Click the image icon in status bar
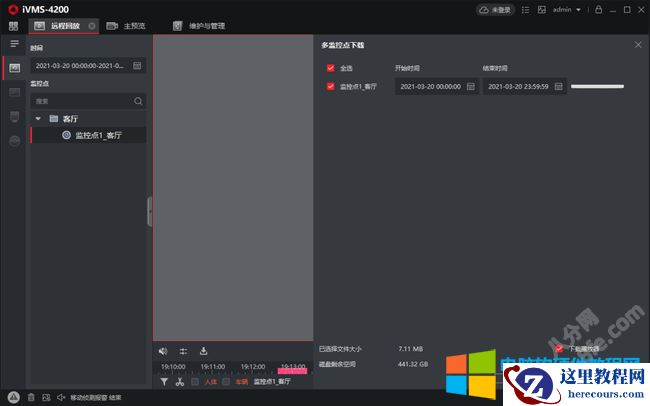This screenshot has width=650, height=406. click(x=46, y=397)
